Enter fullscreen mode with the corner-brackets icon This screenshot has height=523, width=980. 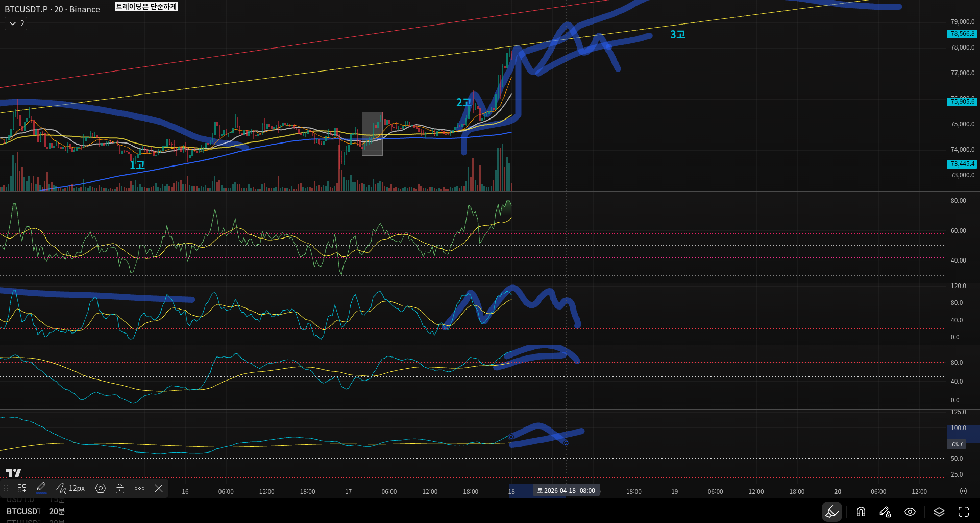[964, 512]
